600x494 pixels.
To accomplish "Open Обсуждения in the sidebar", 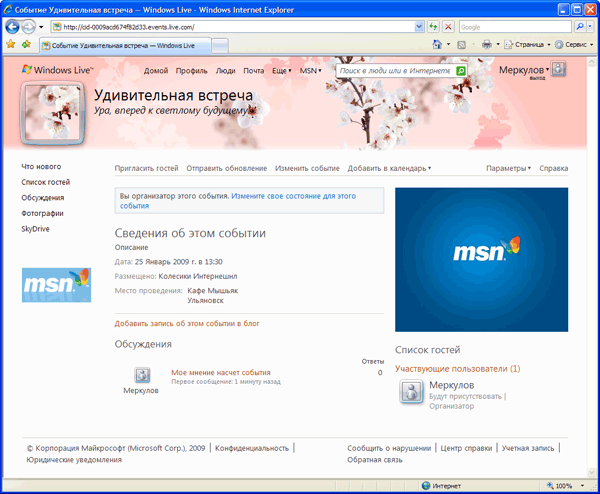I will [x=42, y=198].
